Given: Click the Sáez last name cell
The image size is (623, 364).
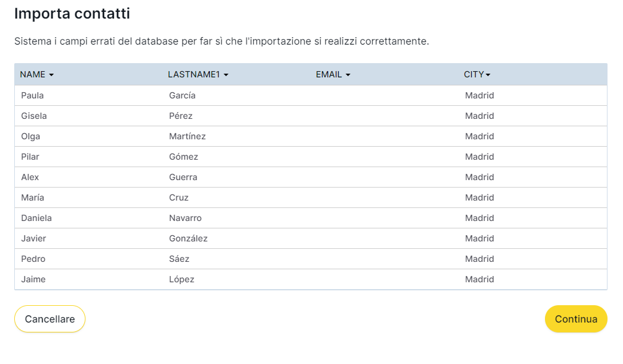Looking at the screenshot, I should pyautogui.click(x=179, y=259).
